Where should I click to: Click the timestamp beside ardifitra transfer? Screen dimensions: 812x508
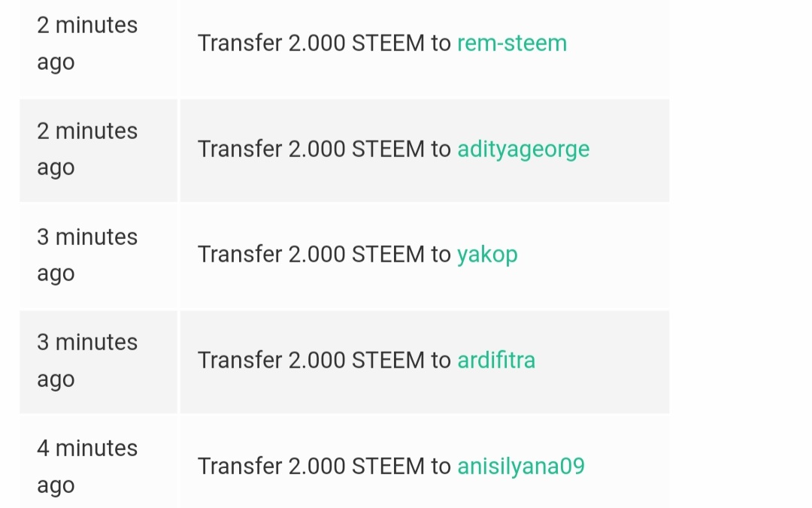click(x=87, y=361)
